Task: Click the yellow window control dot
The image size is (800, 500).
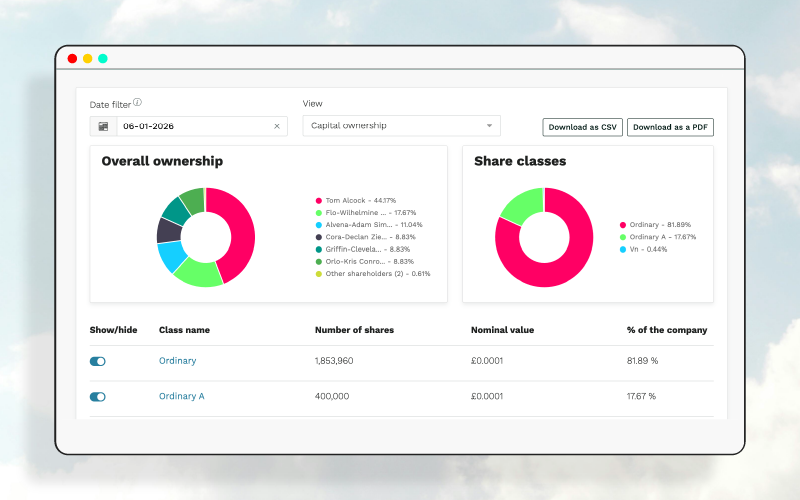Action: (x=88, y=59)
